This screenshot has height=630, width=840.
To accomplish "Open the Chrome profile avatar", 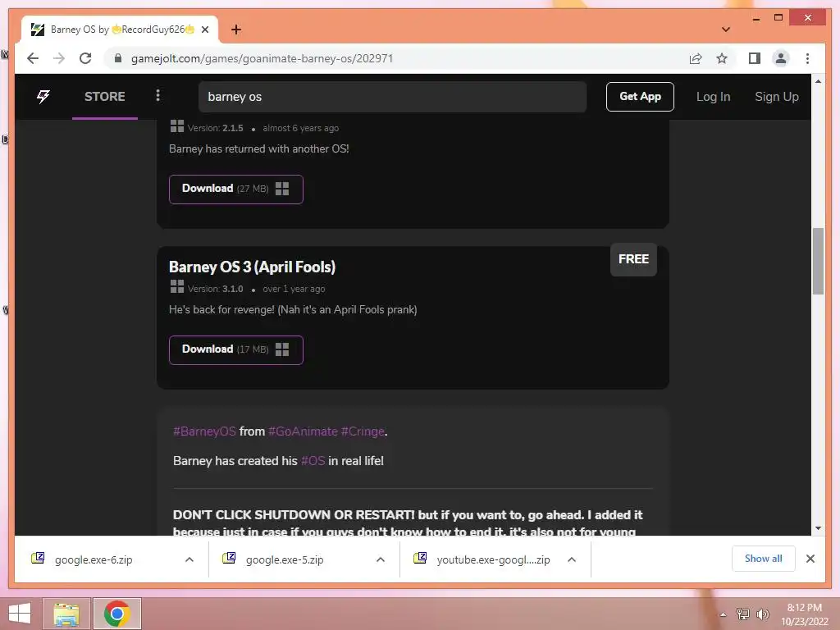I will pyautogui.click(x=781, y=58).
